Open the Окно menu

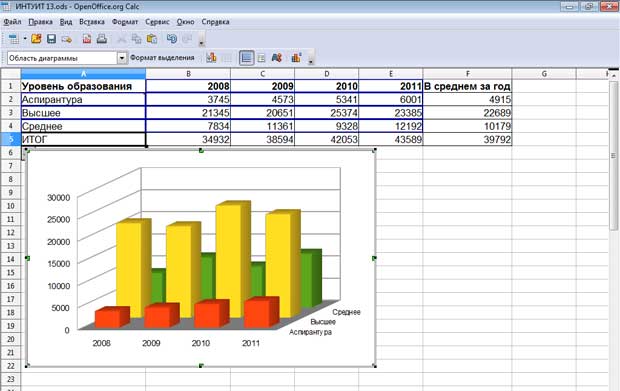point(185,22)
